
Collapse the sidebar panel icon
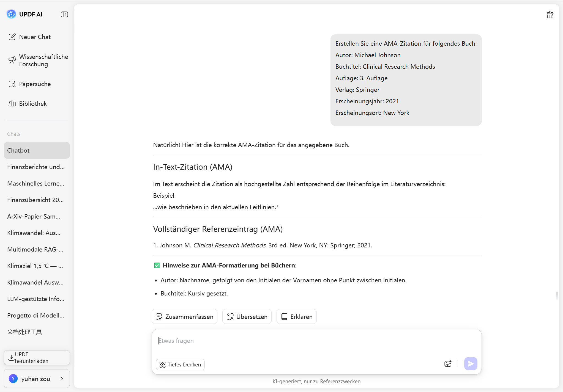(64, 14)
